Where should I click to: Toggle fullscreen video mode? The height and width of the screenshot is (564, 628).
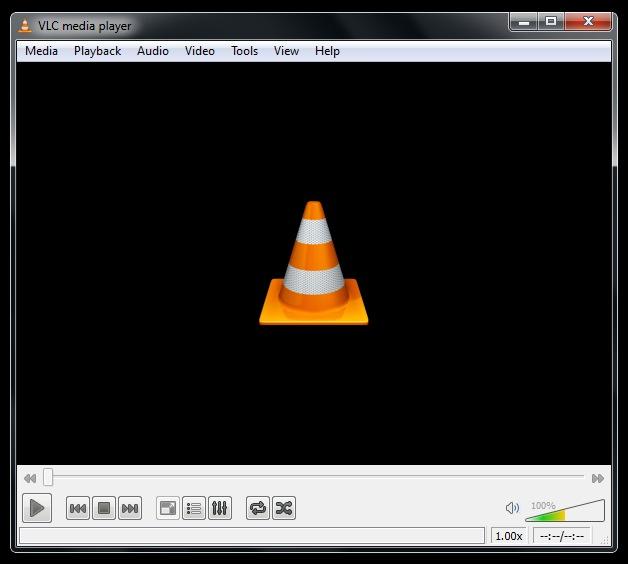pyautogui.click(x=168, y=509)
